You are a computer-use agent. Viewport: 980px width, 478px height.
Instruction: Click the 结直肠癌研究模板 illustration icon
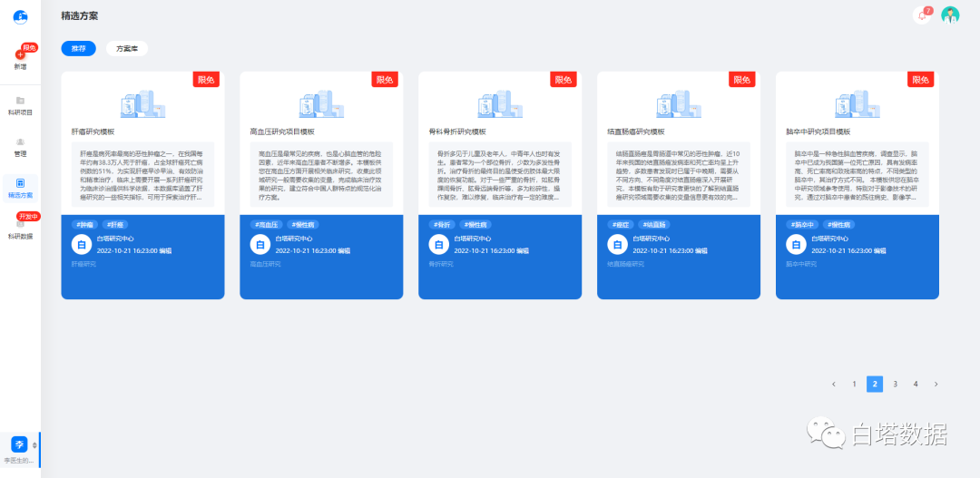point(679,103)
